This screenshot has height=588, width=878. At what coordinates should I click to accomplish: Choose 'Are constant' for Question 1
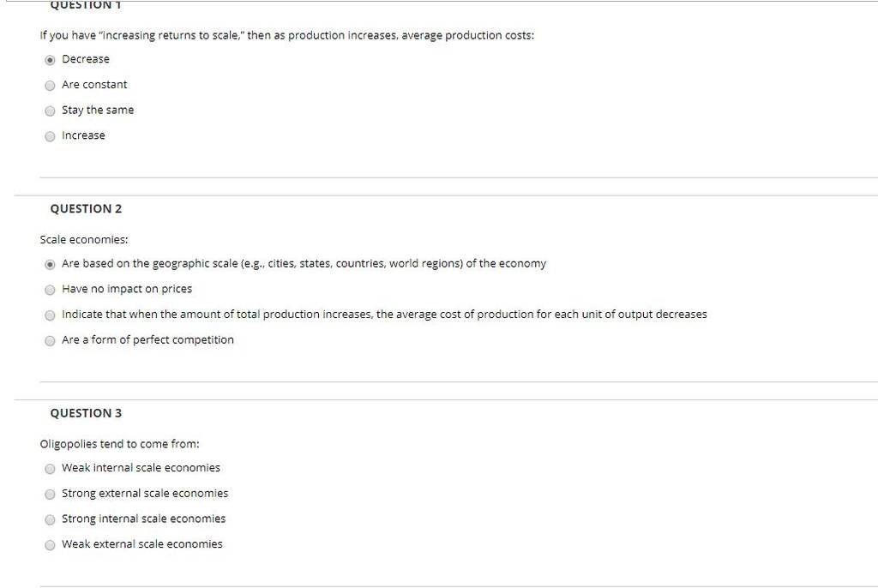click(50, 85)
